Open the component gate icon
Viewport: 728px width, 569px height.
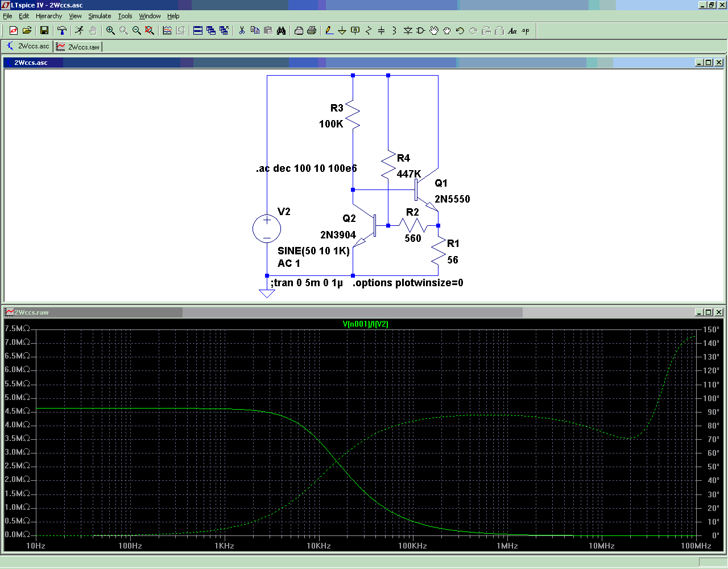click(x=421, y=31)
